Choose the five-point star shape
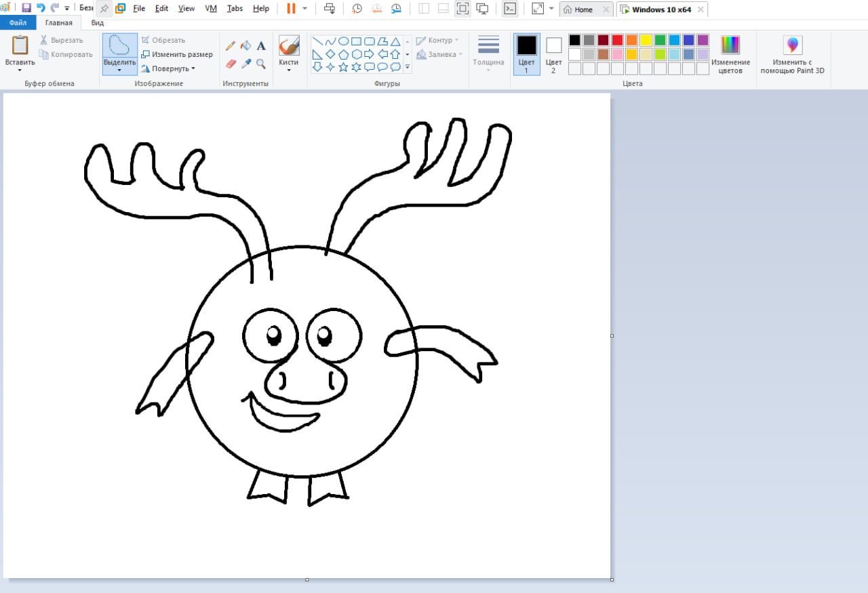This screenshot has height=593, width=868. 343,66
